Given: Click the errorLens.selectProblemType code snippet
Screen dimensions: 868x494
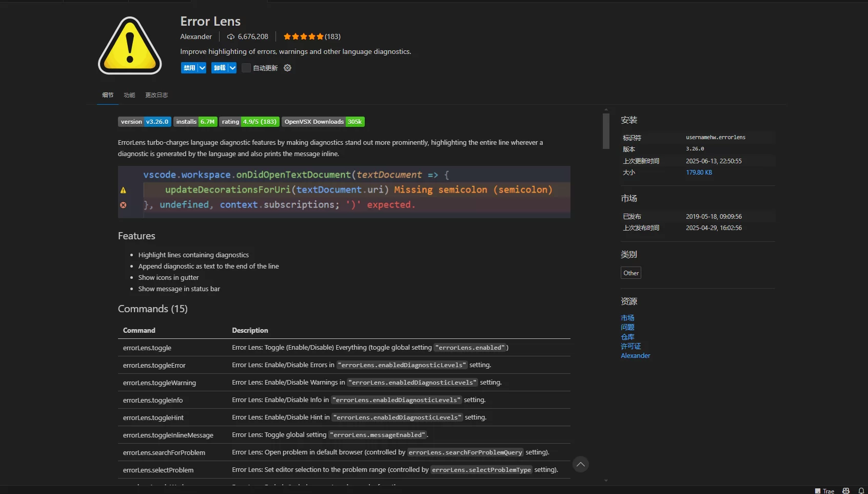Looking at the screenshot, I should (481, 470).
